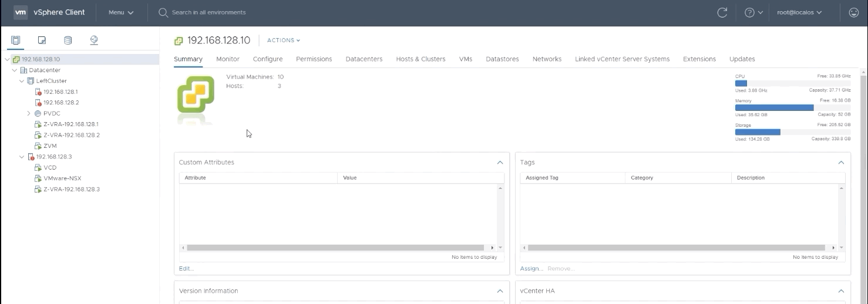Click the Tags table horizontal scrollbar
The image size is (868, 304).
click(x=678, y=248)
